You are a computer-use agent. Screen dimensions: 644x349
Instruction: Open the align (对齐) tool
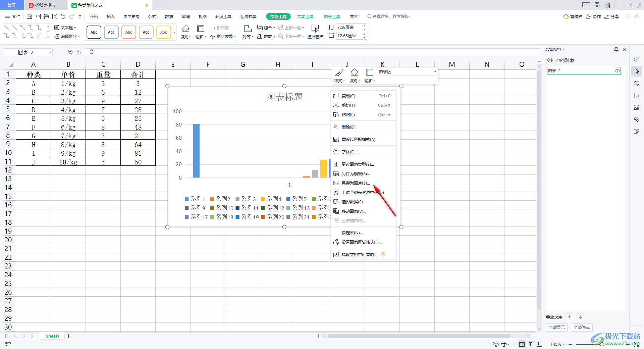(x=248, y=32)
